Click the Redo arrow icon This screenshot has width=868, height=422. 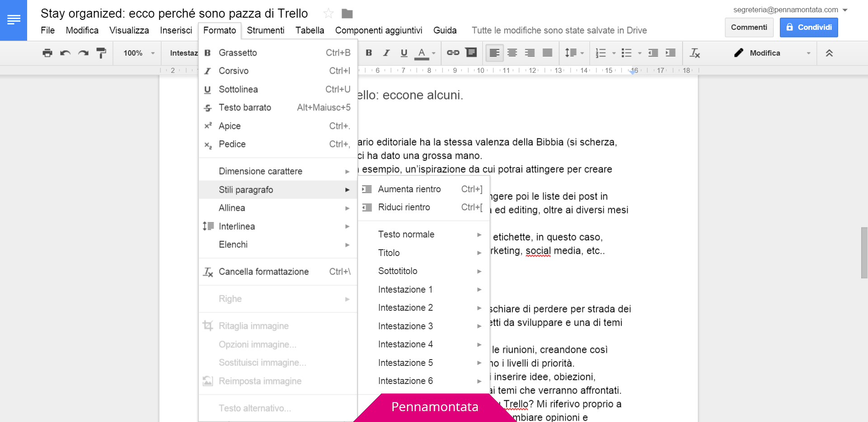click(83, 53)
